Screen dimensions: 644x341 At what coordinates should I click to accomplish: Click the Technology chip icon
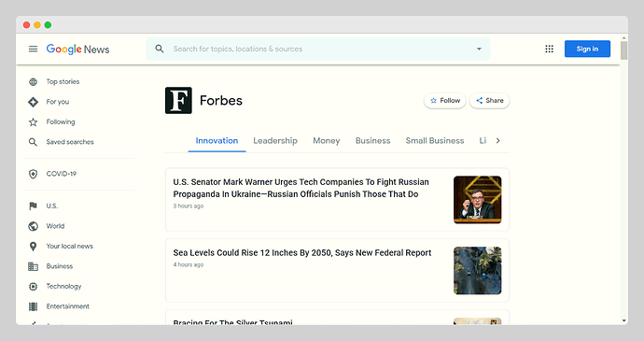coord(33,286)
